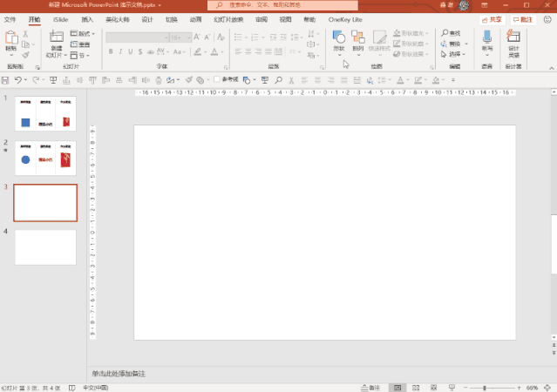Open the 版式 layout dropdown
557x392 pixels.
(x=84, y=33)
